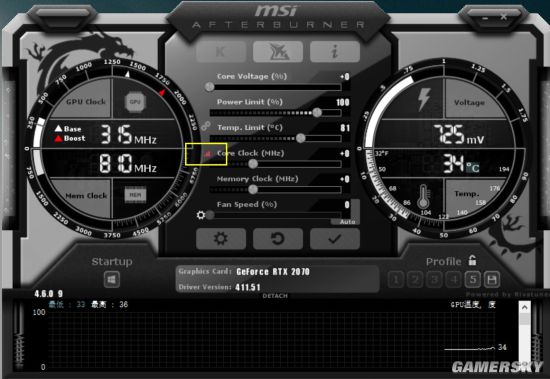Launch the OC Scanner dragon icon
The image size is (550, 379).
coord(278,52)
